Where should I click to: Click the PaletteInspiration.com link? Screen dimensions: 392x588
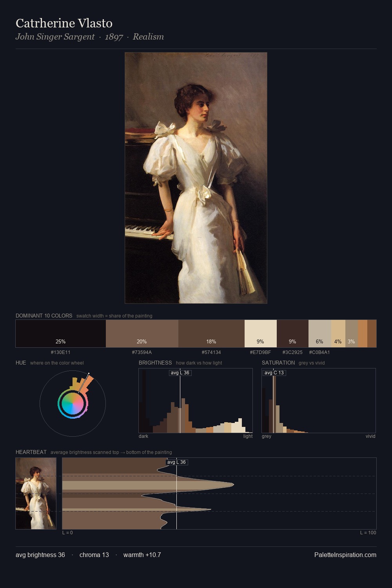click(x=345, y=555)
